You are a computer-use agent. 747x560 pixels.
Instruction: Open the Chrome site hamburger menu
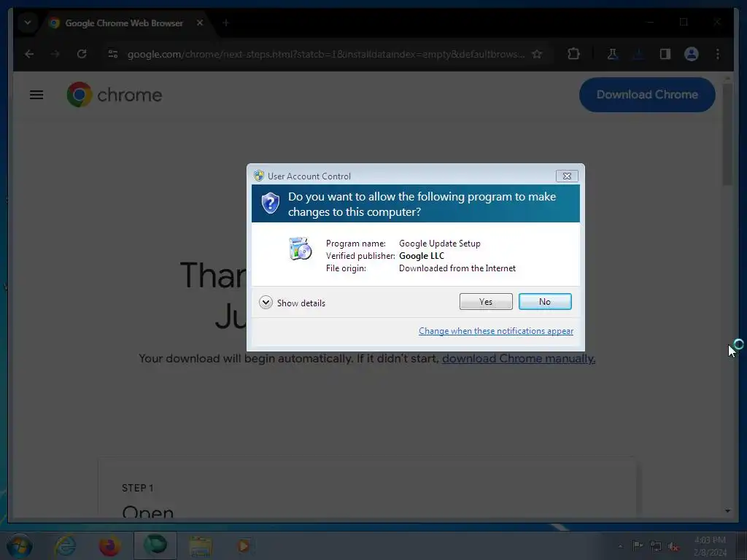point(36,95)
